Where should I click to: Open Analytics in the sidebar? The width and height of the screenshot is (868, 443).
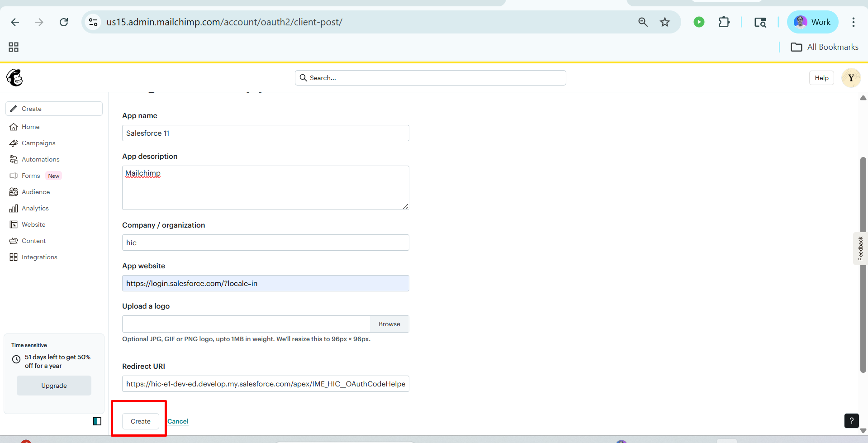(x=35, y=208)
